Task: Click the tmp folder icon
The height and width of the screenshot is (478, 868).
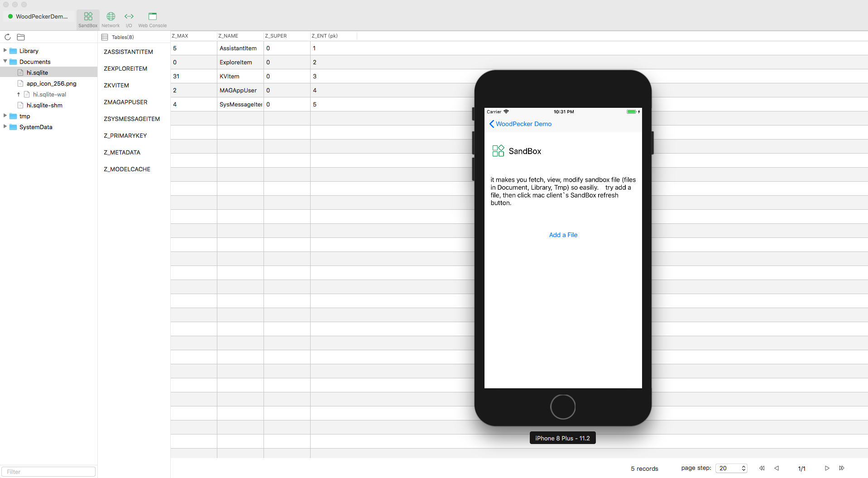Action: click(14, 116)
